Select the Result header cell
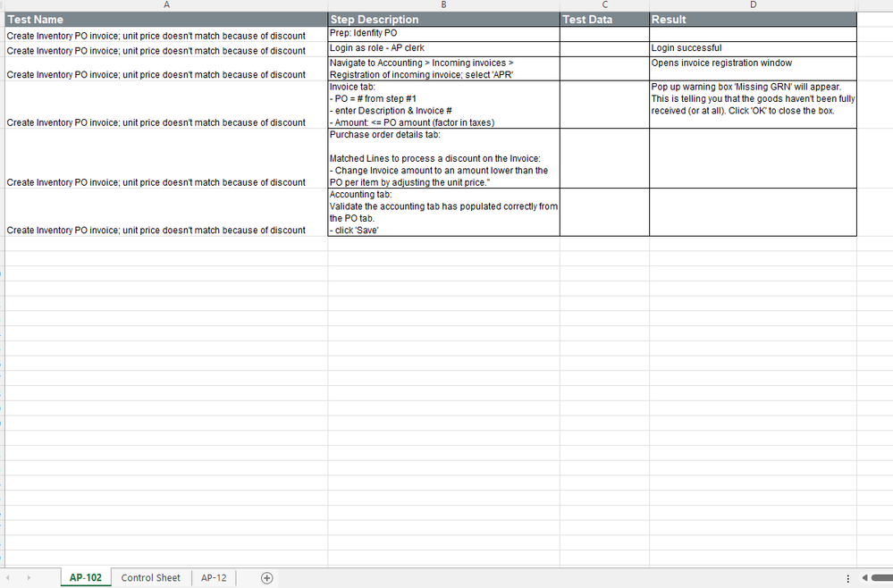This screenshot has height=588, width=893. point(753,19)
